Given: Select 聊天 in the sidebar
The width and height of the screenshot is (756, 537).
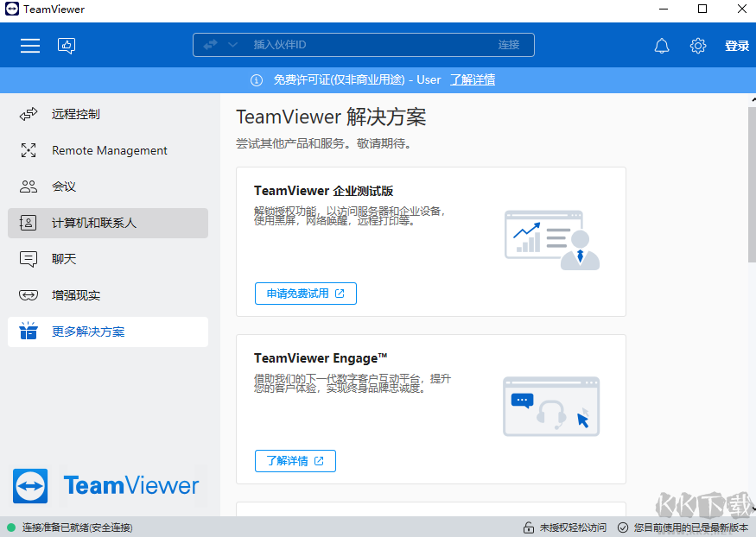Looking at the screenshot, I should 108,259.
